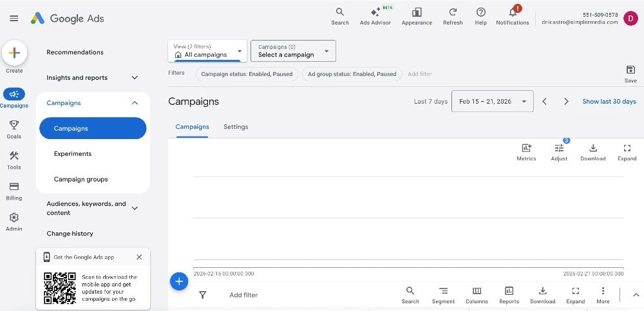Click Show last 30 days link
644x311 pixels.
click(609, 101)
